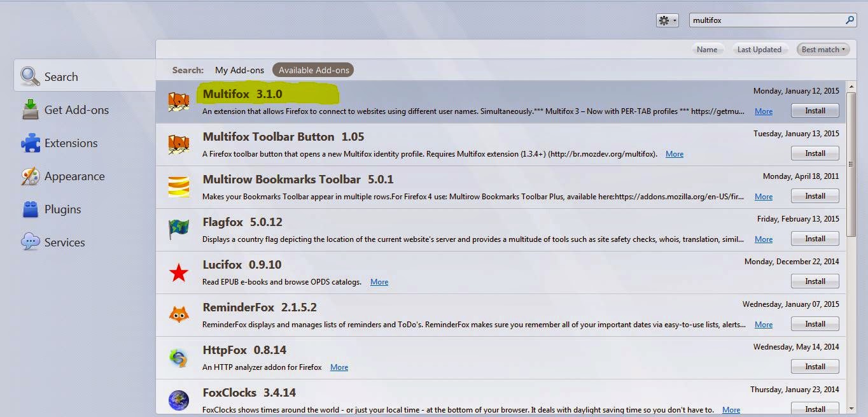The height and width of the screenshot is (417, 868).
Task: Sort results by Last Updated
Action: click(x=759, y=49)
